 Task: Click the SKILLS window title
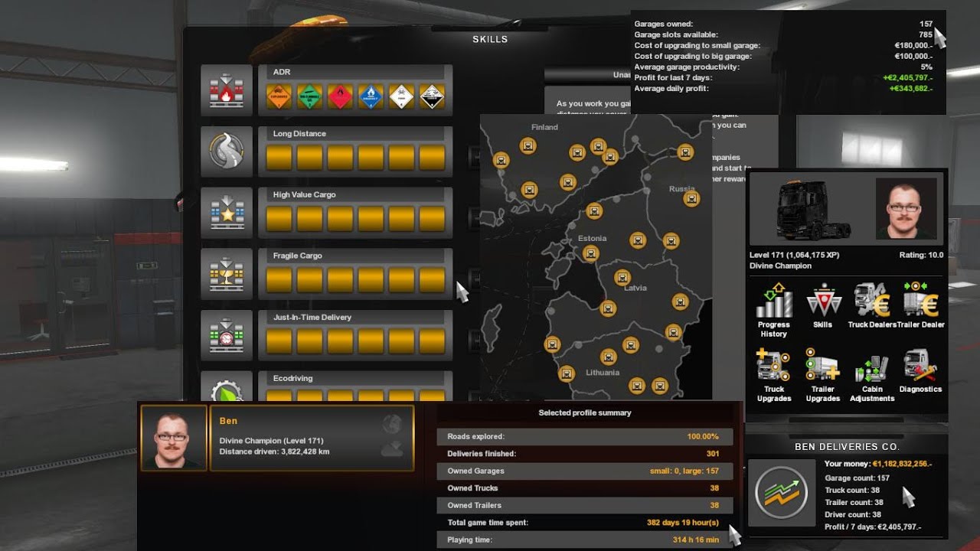click(490, 39)
